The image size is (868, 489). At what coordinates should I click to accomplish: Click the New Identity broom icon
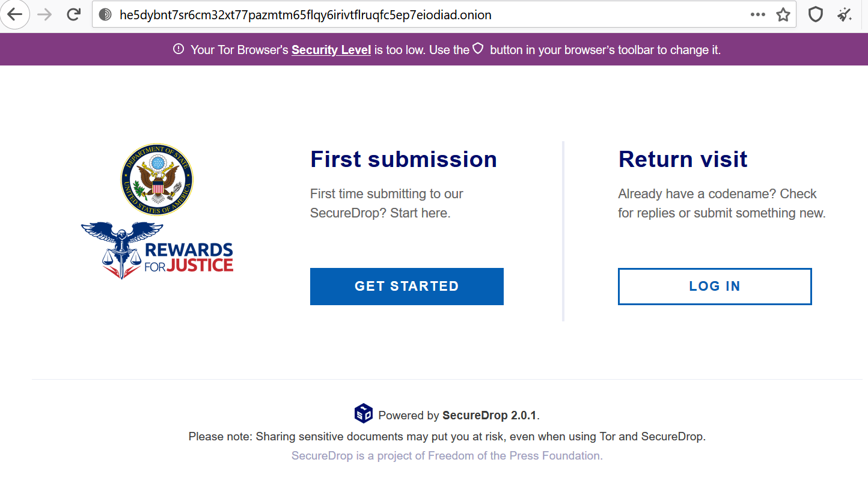845,14
